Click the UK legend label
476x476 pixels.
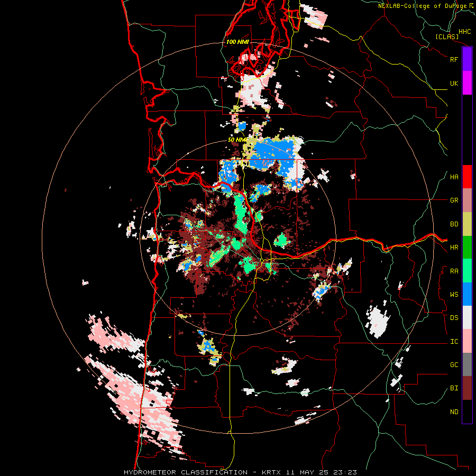[454, 83]
